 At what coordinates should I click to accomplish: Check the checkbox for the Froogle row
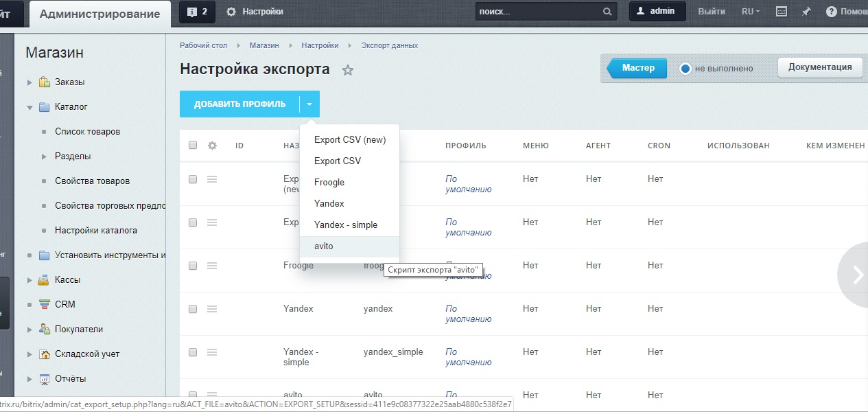click(x=193, y=266)
